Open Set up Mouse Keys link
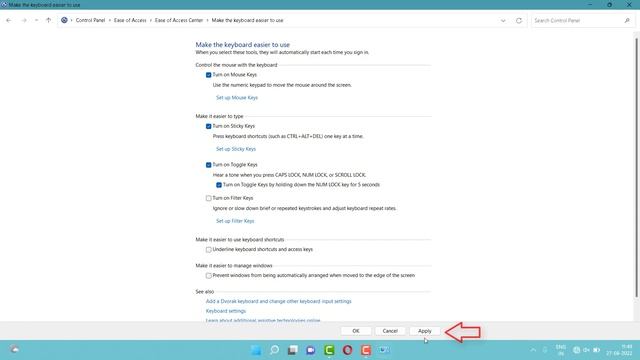This screenshot has width=640, height=360. click(x=237, y=98)
